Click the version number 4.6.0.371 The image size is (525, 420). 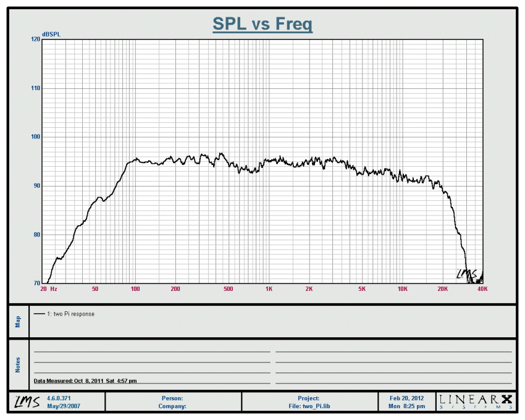60,398
